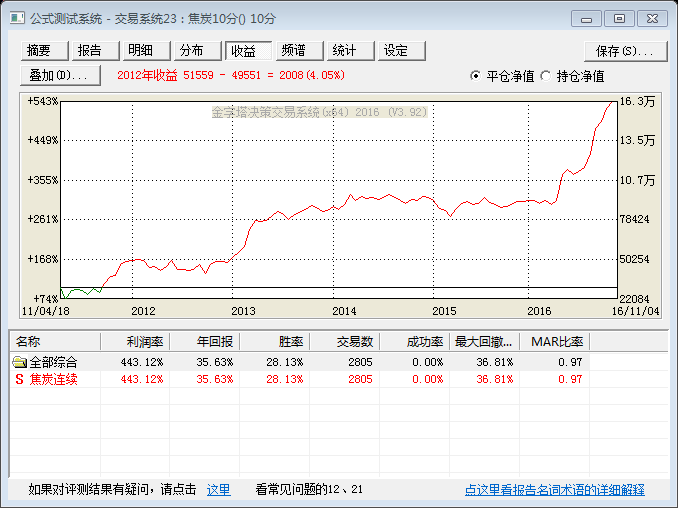Select the 焦炭连续 row name
Screen dimensions: 678x508
[53, 379]
